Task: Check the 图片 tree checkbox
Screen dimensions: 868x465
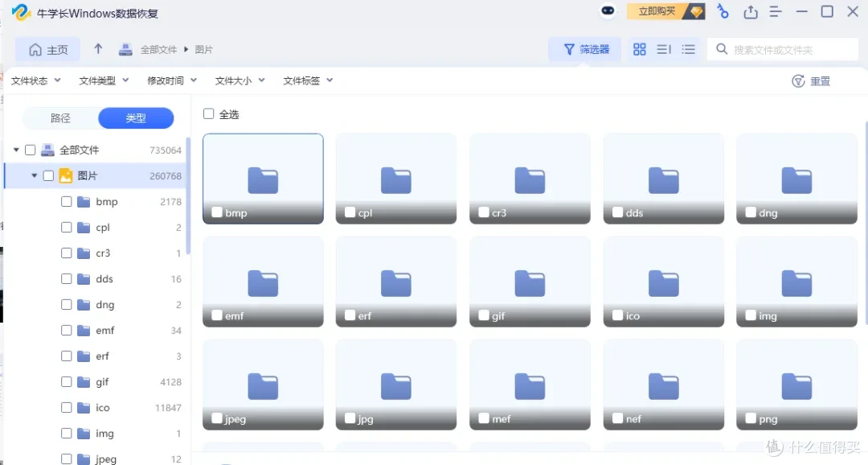Action: [x=49, y=175]
